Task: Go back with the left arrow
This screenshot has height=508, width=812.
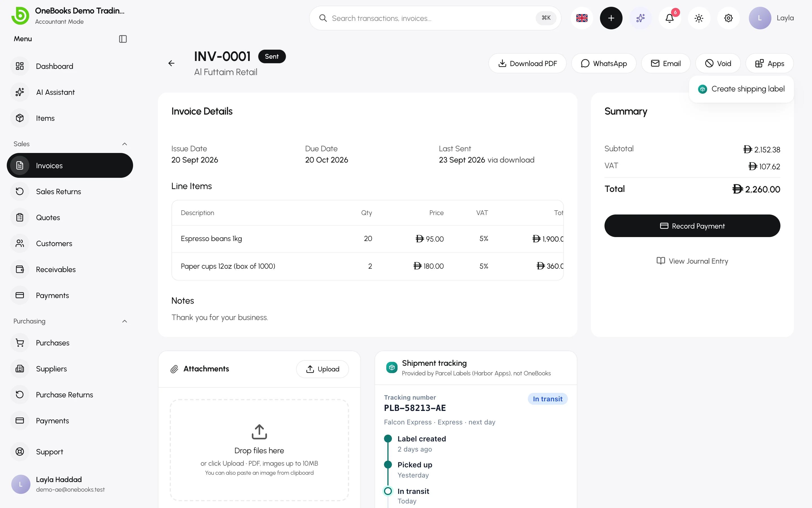Action: click(x=171, y=63)
